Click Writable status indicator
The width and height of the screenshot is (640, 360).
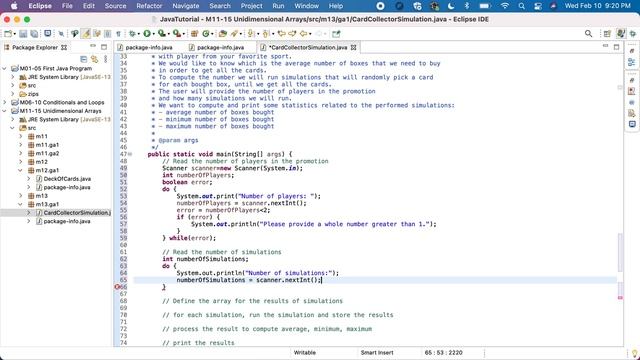(304, 353)
